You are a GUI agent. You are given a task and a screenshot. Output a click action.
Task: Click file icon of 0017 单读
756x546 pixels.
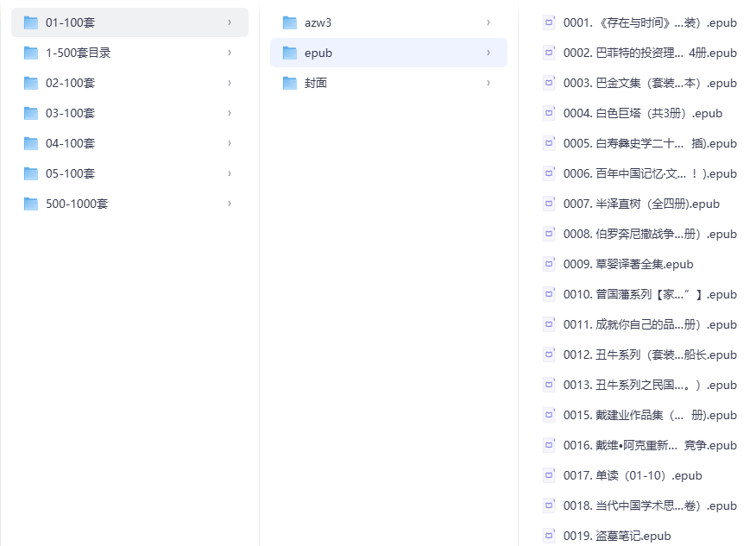(x=549, y=475)
